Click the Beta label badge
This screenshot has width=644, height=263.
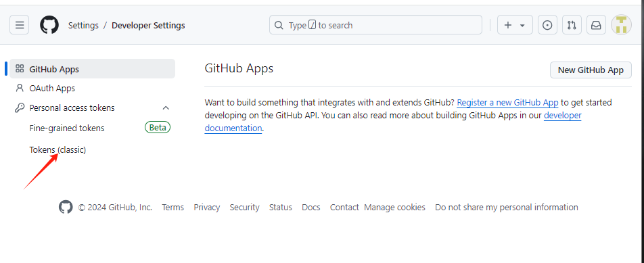click(158, 128)
